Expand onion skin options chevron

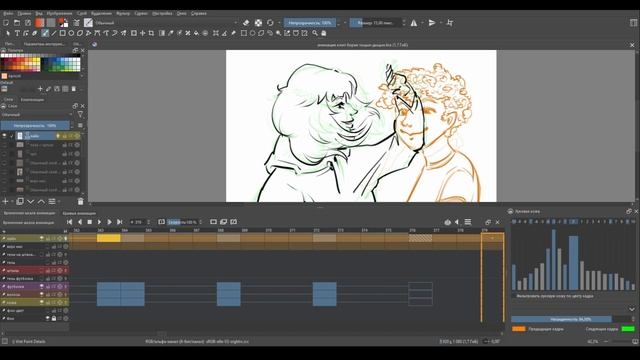pos(632,309)
